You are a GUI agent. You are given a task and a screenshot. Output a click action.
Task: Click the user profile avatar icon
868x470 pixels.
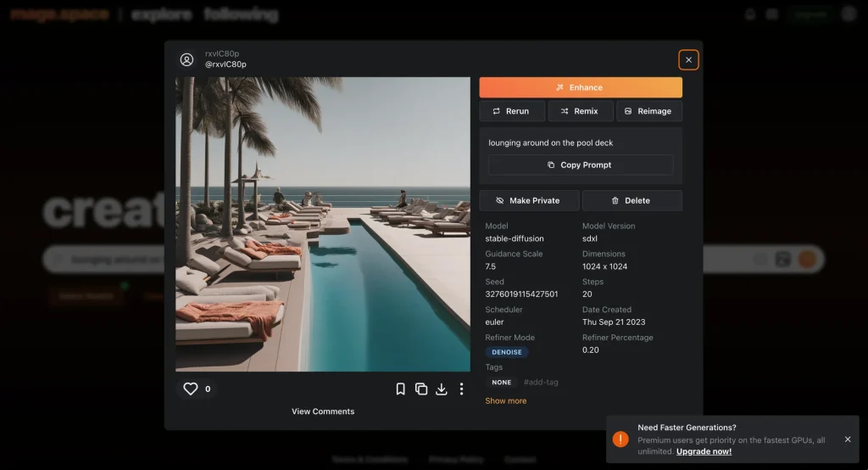tap(186, 59)
